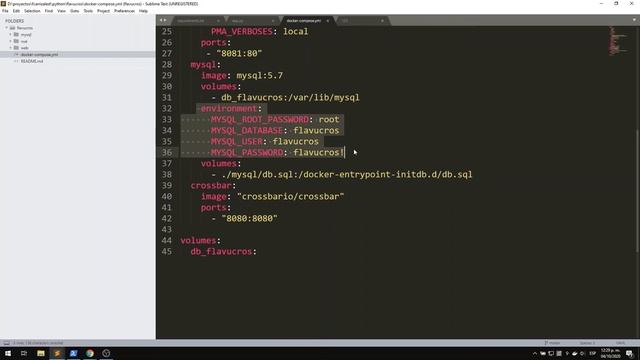Click the mysql:5.7 image value
The image size is (640, 360).
[260, 76]
